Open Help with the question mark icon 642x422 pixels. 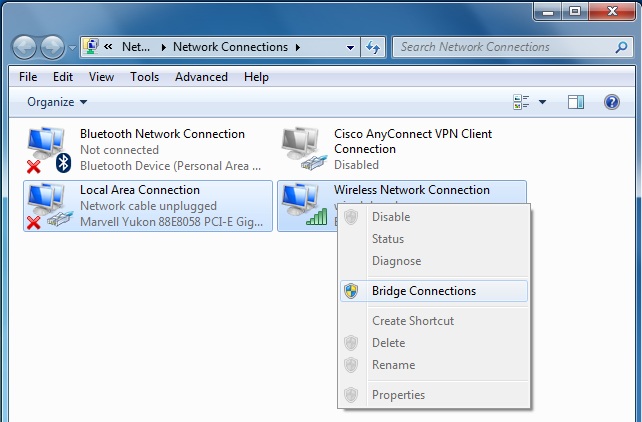point(612,102)
